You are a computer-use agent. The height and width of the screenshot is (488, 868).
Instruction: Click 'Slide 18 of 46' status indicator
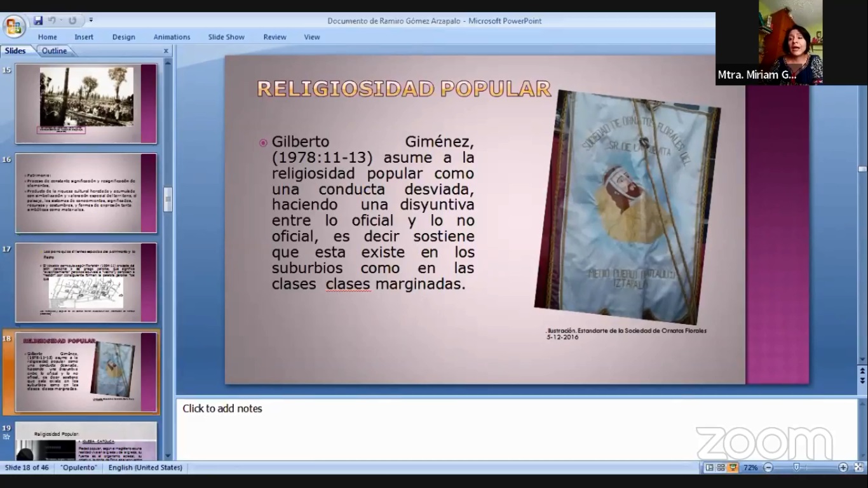(27, 468)
